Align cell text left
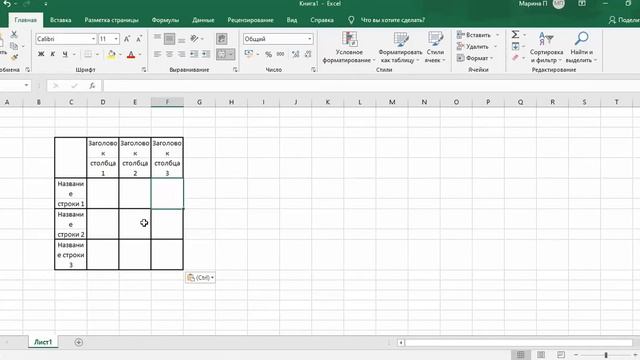 [x=157, y=54]
